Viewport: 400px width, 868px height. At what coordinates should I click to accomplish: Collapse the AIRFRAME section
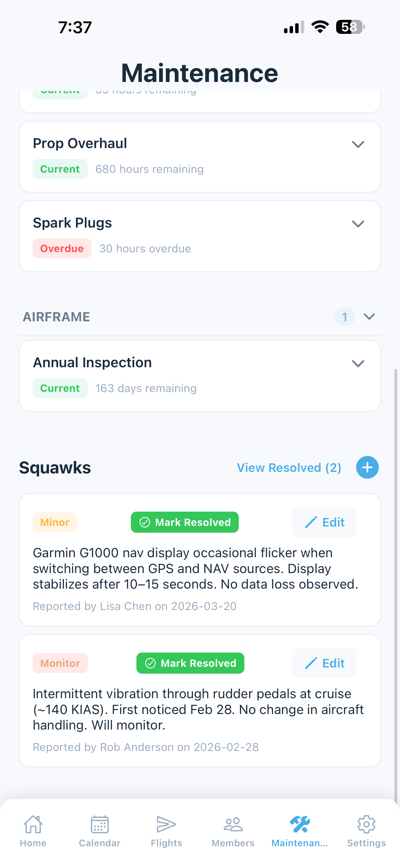369,316
